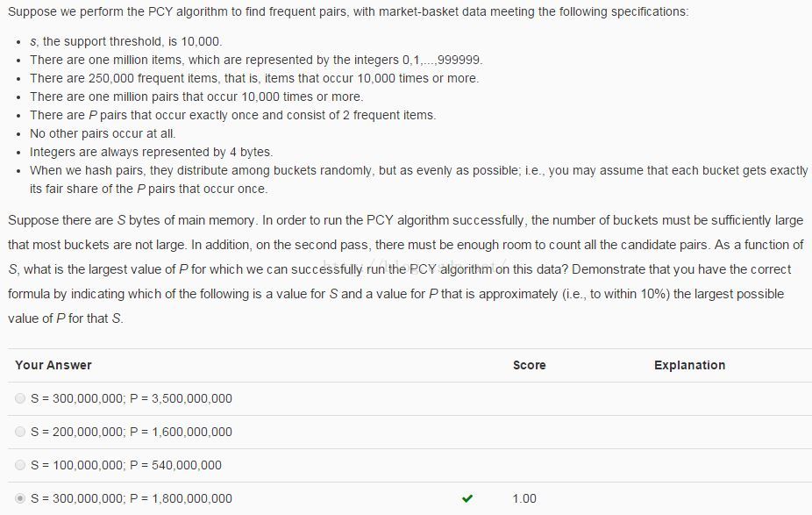Select radio for S = 300,000,000; P = 3,500,000,000

(20, 398)
